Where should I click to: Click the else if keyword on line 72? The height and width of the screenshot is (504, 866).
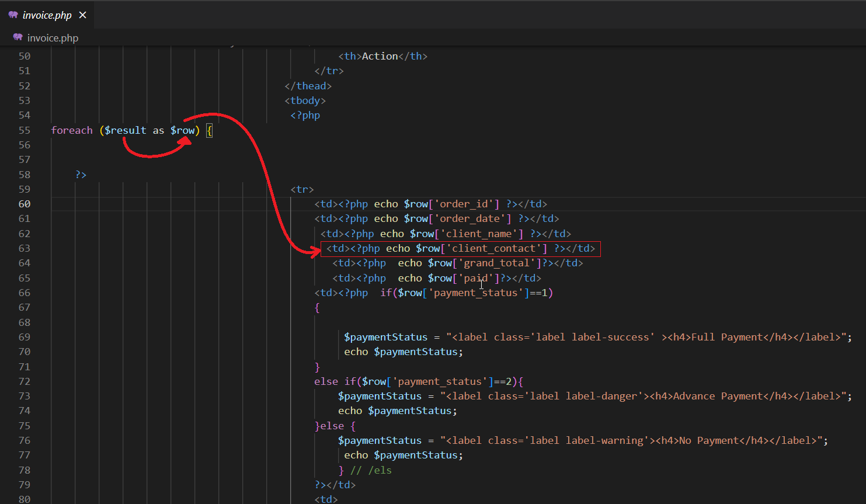point(335,381)
